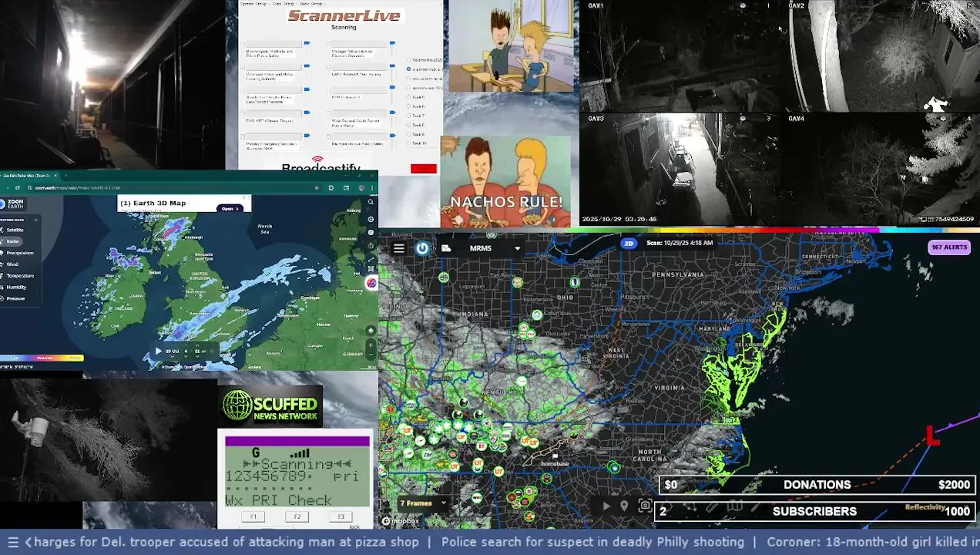Reload the Zoom Earth browser page

click(18, 188)
